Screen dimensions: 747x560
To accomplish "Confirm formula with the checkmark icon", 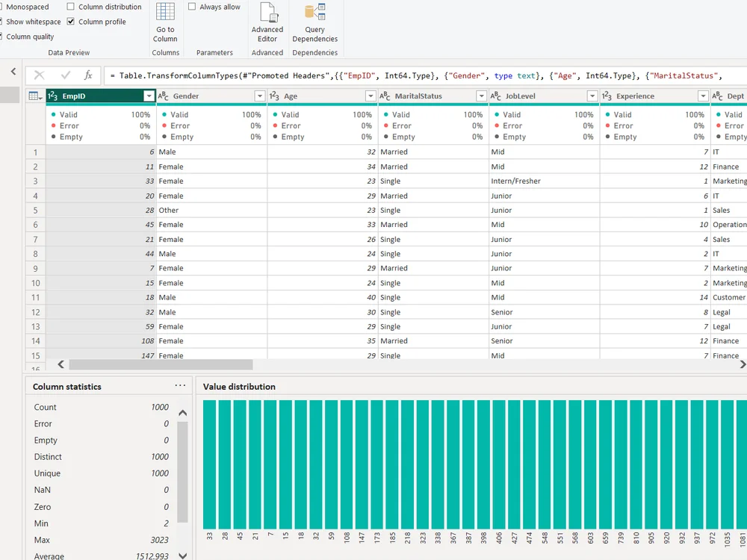I will coord(66,75).
